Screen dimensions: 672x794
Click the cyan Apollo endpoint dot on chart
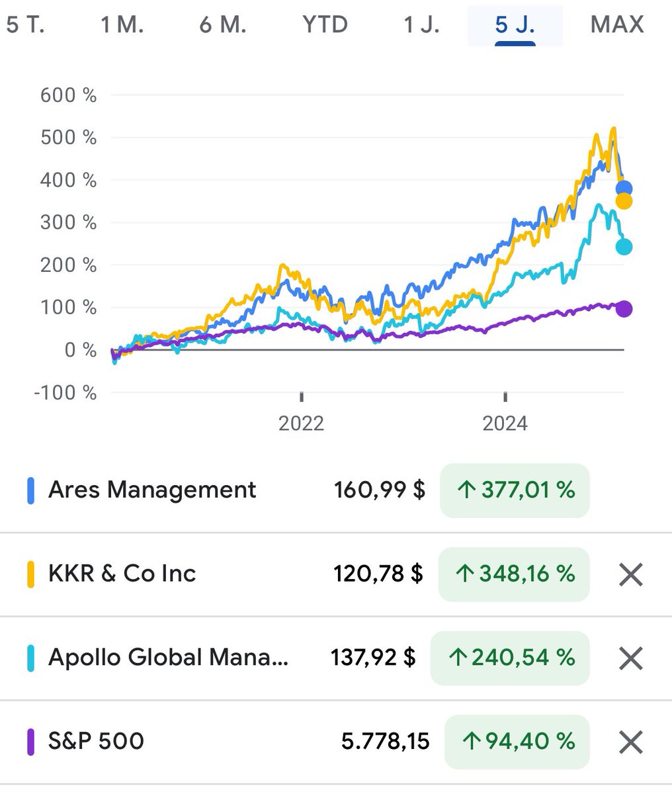coord(624,247)
